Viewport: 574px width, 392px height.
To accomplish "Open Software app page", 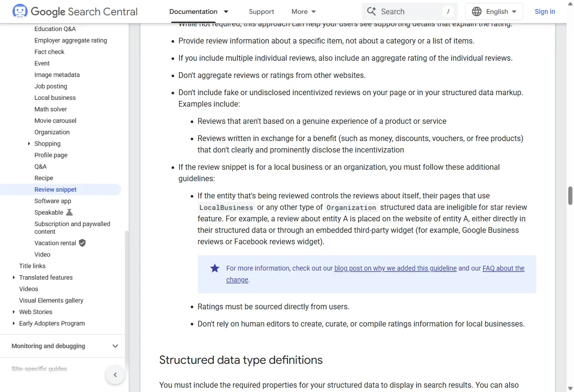I will click(x=53, y=201).
